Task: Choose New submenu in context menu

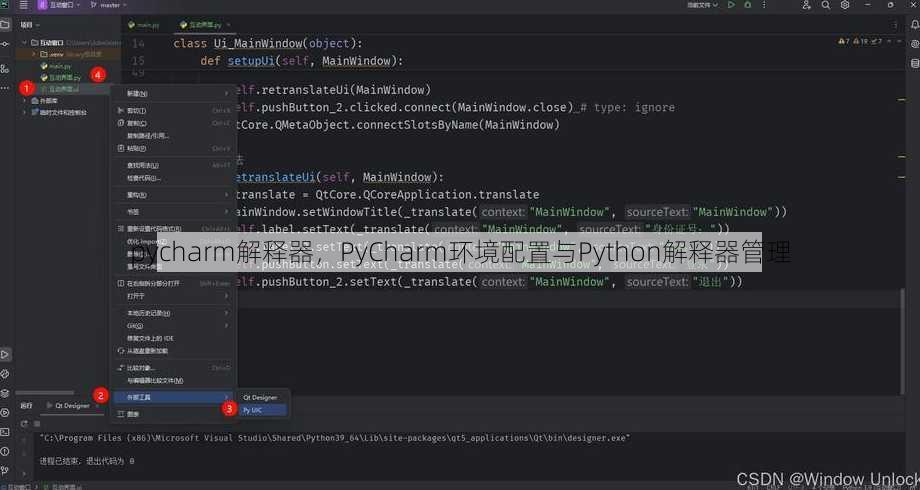Action: click(x=174, y=93)
